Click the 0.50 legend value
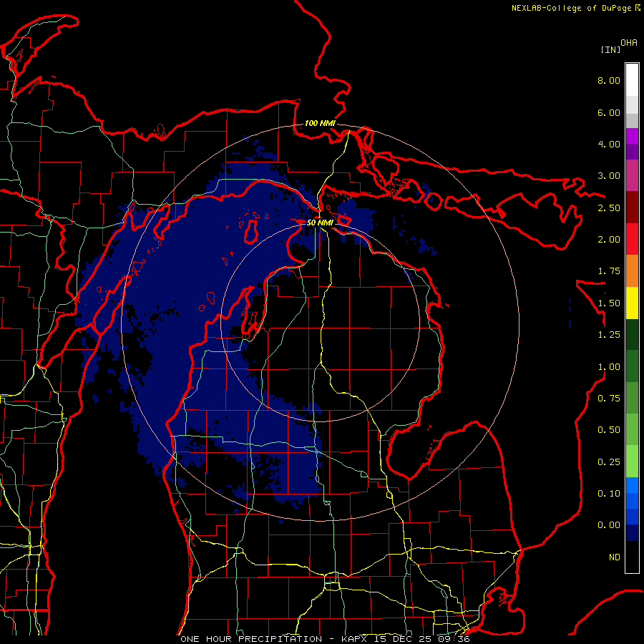The height and width of the screenshot is (644, 644). click(x=609, y=430)
